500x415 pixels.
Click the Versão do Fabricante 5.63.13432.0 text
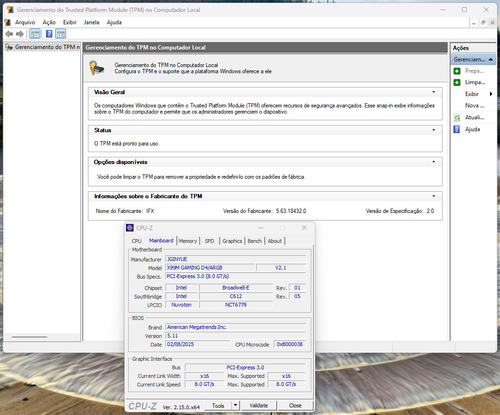(x=265, y=211)
